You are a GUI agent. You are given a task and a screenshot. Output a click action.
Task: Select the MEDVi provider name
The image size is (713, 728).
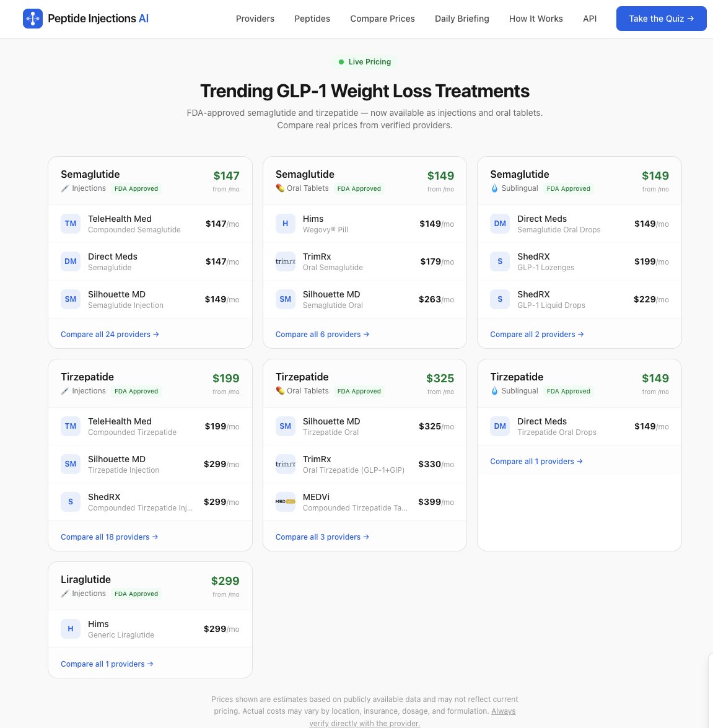[x=316, y=497]
